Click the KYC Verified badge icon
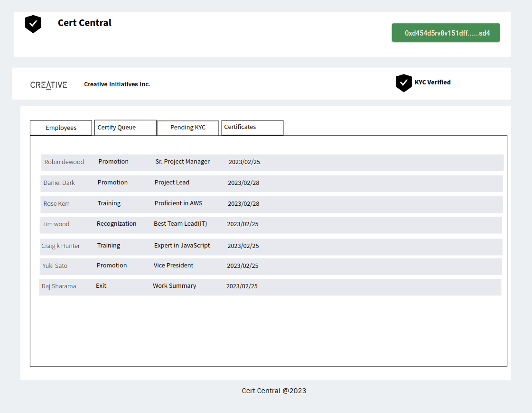 tap(403, 83)
